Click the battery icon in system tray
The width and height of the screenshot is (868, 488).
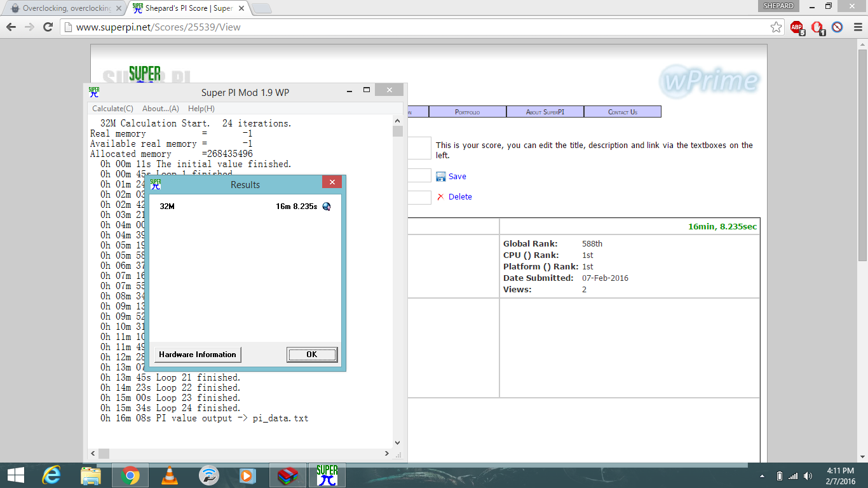(x=780, y=476)
